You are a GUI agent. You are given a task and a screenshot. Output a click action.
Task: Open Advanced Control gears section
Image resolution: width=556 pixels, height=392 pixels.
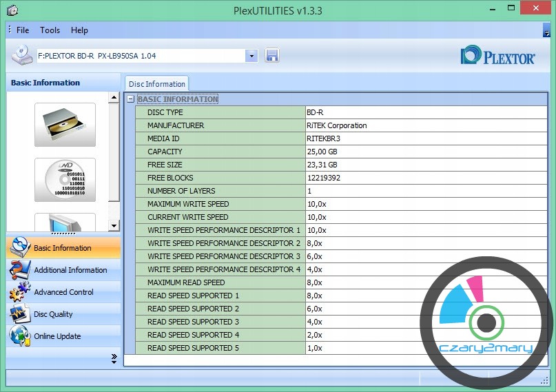(63, 292)
